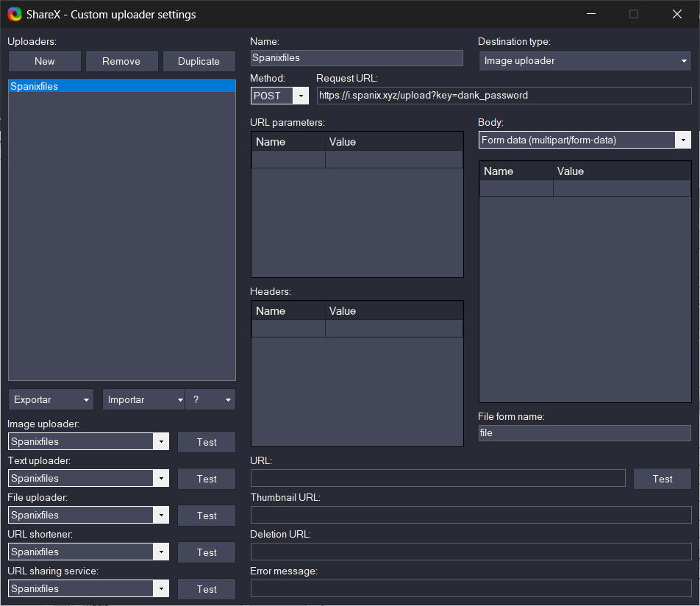Screen dimensions: 700x606
Task: Click empty Value cell in URL parameters
Action: pyautogui.click(x=394, y=160)
